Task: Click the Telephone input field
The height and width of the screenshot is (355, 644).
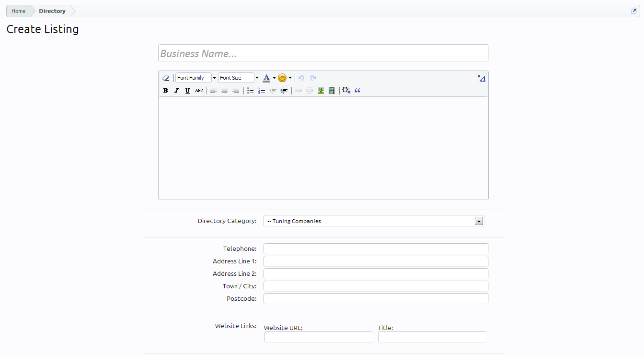Action: [376, 248]
